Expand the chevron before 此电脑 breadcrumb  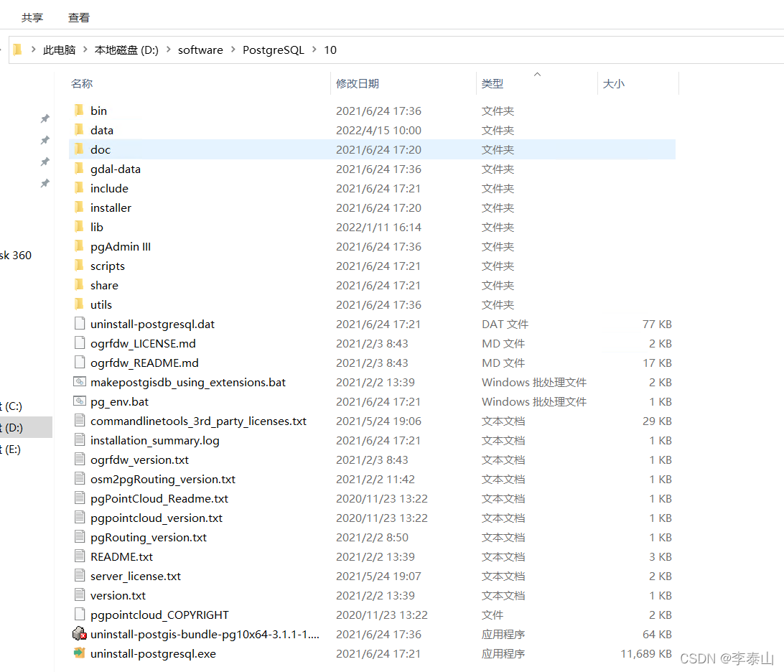tap(34, 50)
